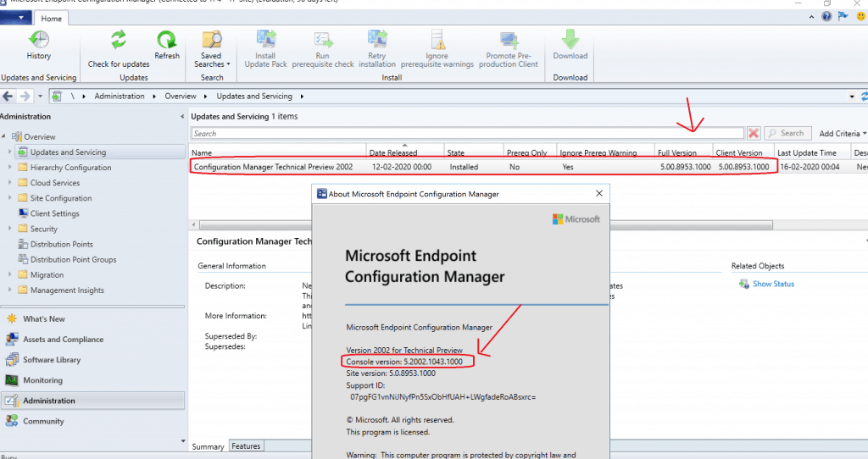
Task: Click Administration in the breadcrumb
Action: pos(119,97)
